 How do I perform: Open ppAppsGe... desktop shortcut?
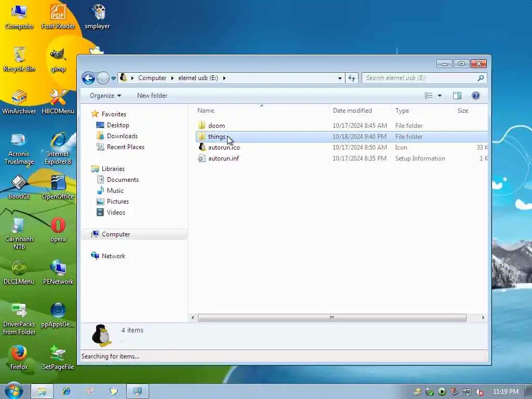[x=58, y=315]
